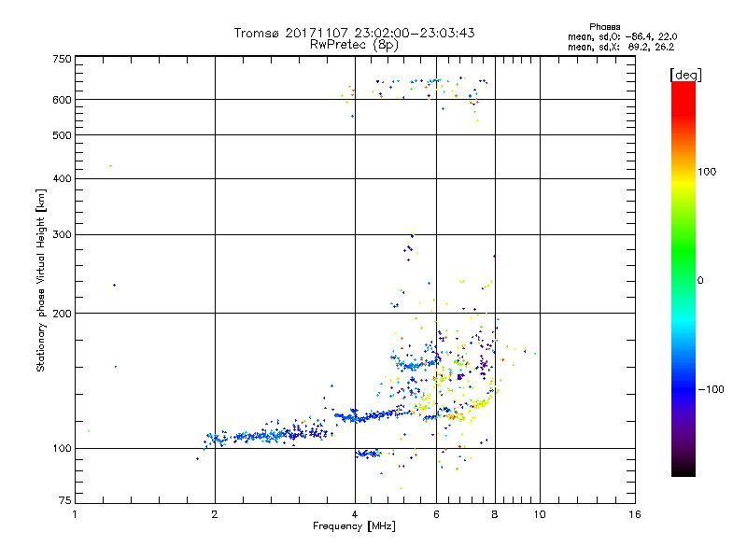The image size is (747, 560).
Task: Click the x-axis tick label "2"
Action: click(215, 514)
